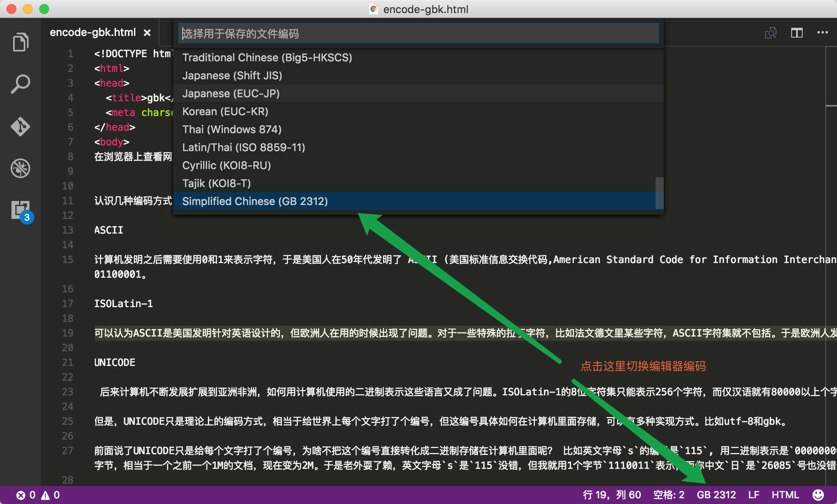The width and height of the screenshot is (837, 504).
Task: Choose Korean (EUC-KR) from encoding list
Action: (x=225, y=112)
